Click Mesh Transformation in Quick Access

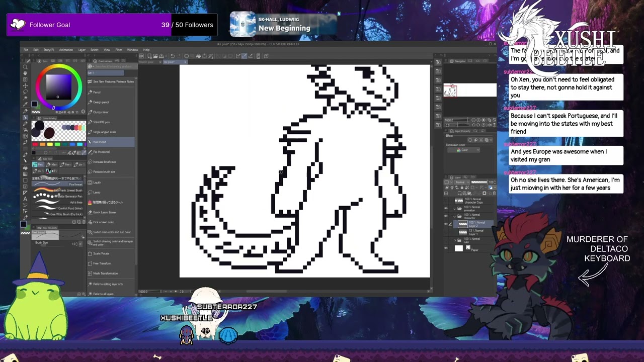click(112, 274)
